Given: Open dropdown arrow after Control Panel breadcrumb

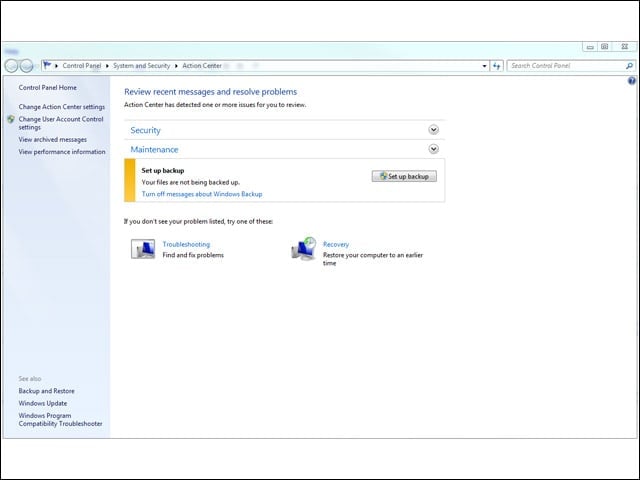Looking at the screenshot, I should tap(107, 66).
